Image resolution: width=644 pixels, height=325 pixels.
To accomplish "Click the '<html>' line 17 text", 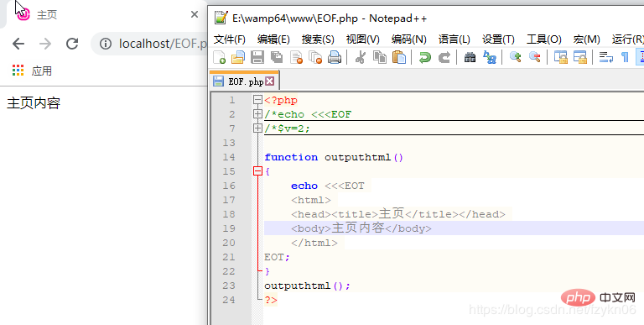I will click(311, 200).
